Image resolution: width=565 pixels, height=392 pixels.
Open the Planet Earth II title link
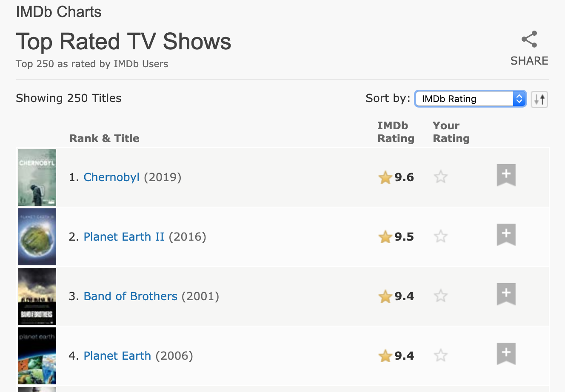[124, 237]
